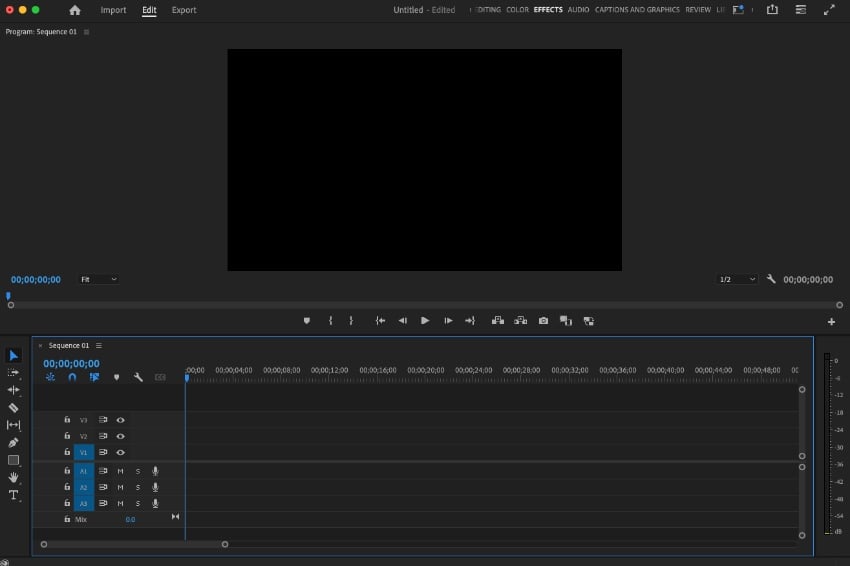The height and width of the screenshot is (566, 850).
Task: Hide track V2 output eye
Action: (x=120, y=436)
